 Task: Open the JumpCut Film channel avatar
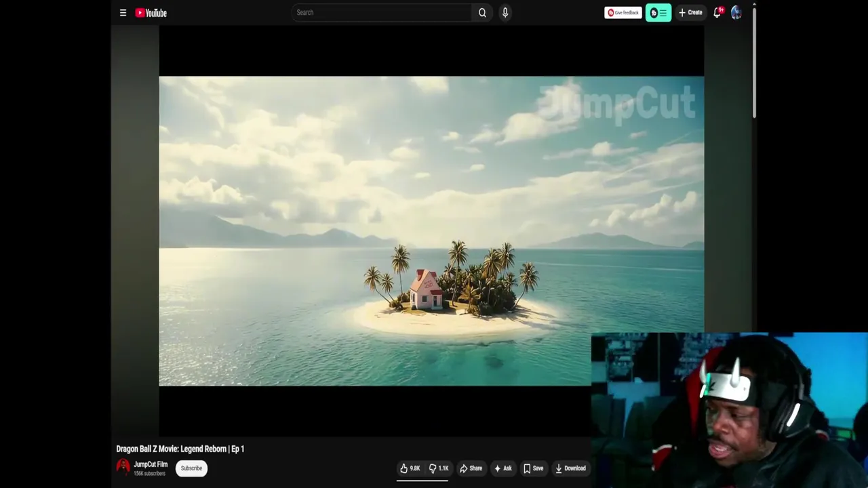(x=123, y=466)
